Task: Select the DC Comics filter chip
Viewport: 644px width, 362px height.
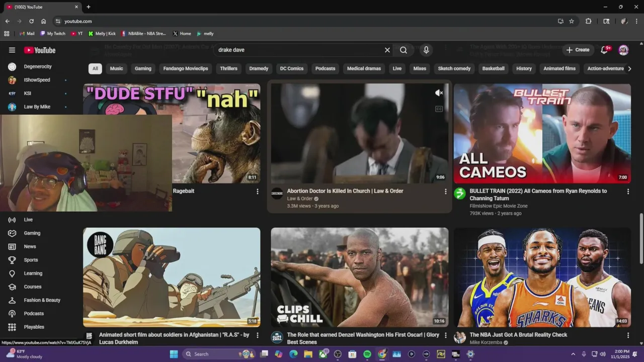Action: [x=292, y=68]
